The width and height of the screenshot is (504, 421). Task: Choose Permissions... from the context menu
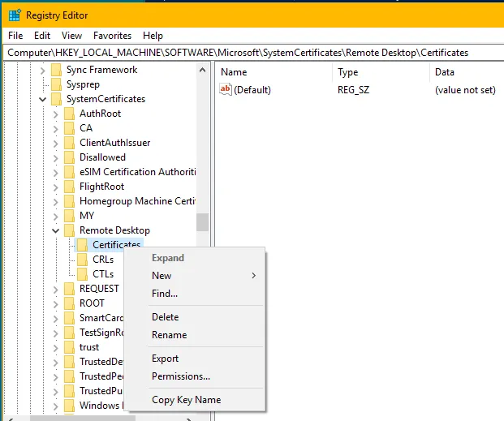[x=180, y=376]
